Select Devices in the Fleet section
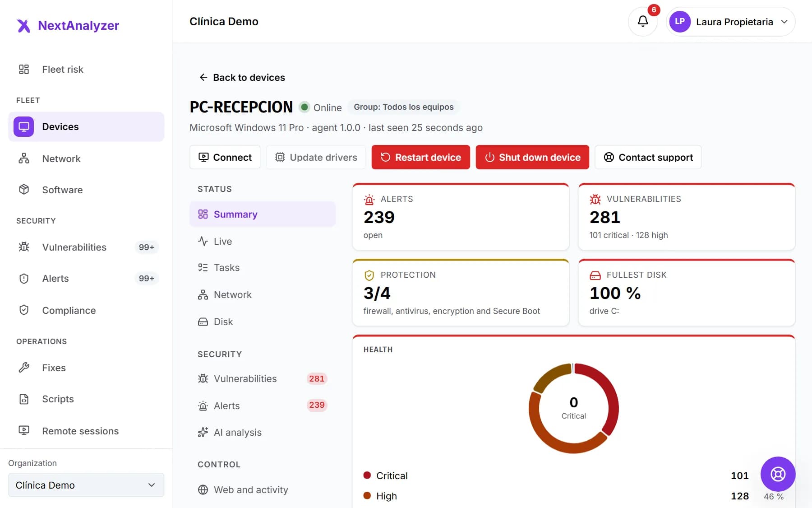This screenshot has width=812, height=508. 86,126
